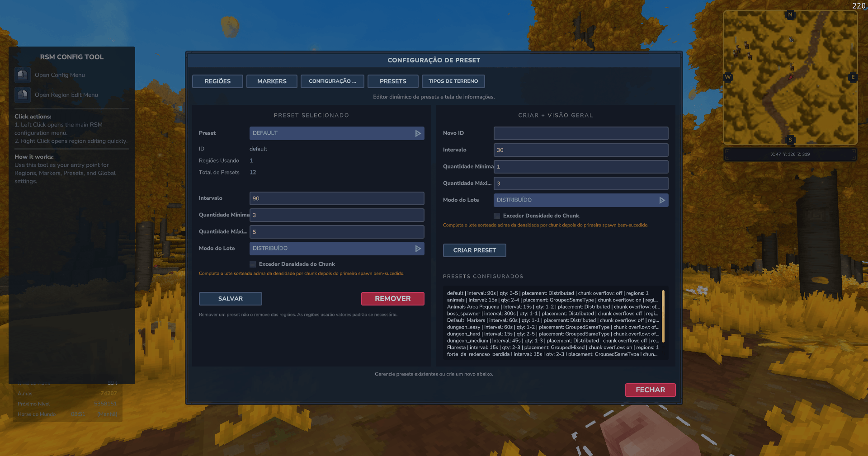Image resolution: width=868 pixels, height=456 pixels.
Task: Click the left Modo do Lote arrow
Action: click(418, 249)
